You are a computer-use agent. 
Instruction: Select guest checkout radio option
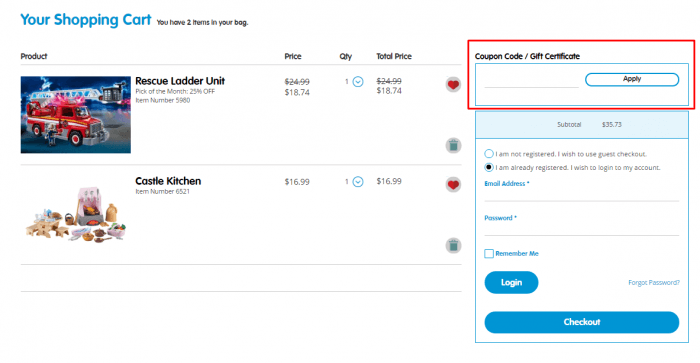tap(489, 154)
